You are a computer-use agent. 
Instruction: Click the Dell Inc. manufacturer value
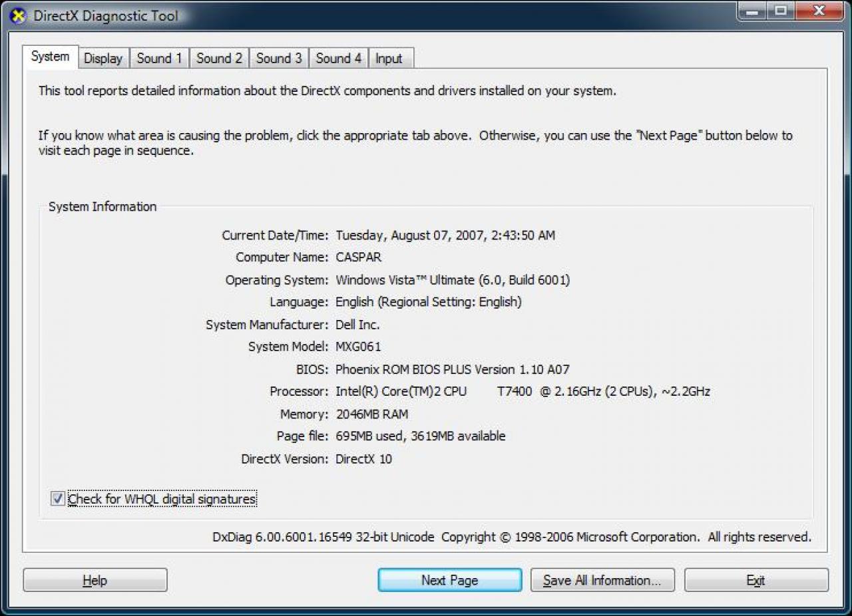pos(357,325)
